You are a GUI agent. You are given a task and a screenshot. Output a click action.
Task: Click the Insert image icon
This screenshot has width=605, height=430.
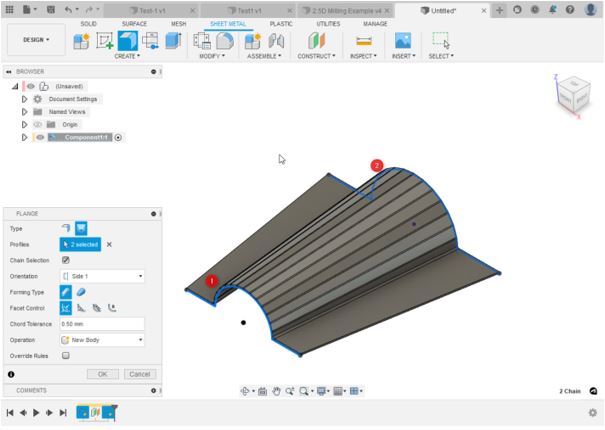[x=403, y=41]
